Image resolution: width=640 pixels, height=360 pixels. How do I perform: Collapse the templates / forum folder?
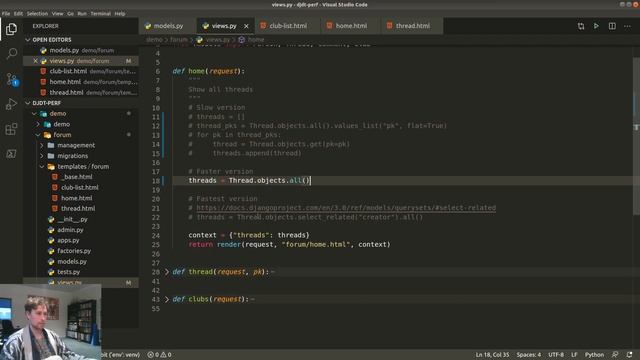coord(83,167)
